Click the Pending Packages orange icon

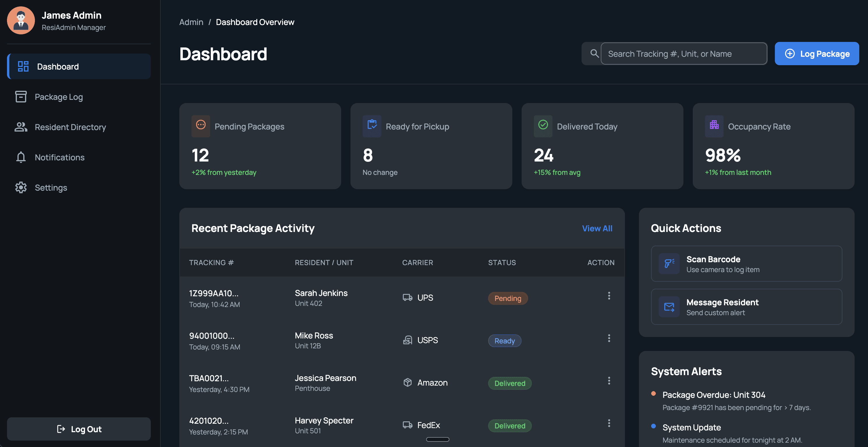[201, 126]
